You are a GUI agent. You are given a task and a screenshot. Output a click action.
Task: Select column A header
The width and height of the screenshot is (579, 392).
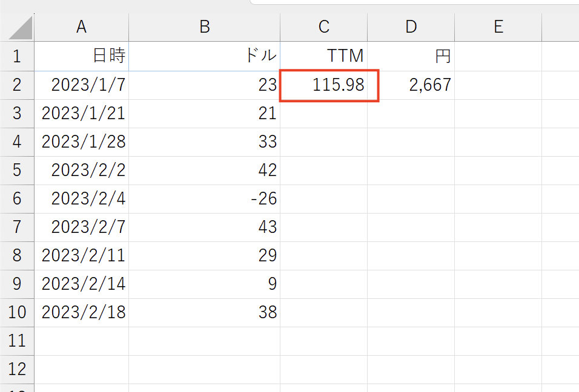click(x=82, y=27)
